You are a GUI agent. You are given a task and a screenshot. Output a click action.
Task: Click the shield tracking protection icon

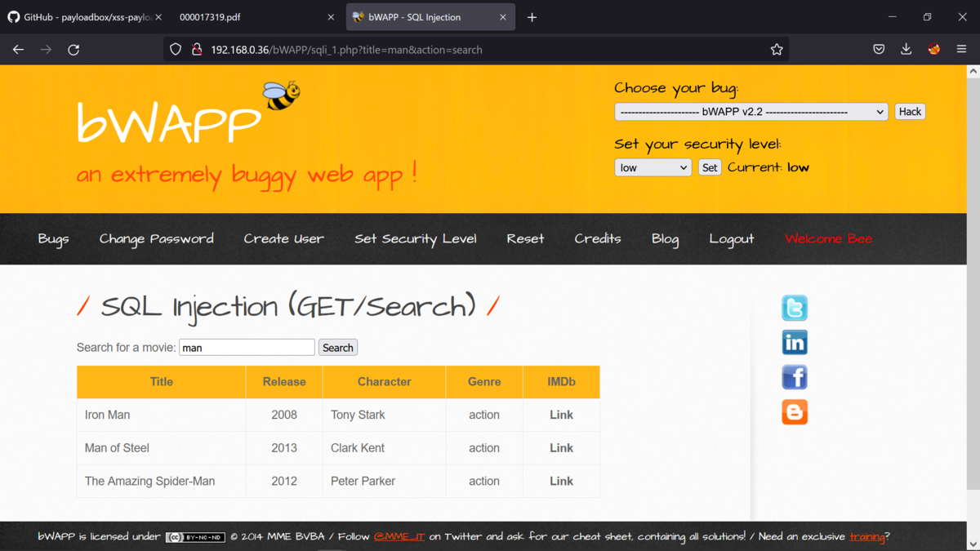coord(176,49)
